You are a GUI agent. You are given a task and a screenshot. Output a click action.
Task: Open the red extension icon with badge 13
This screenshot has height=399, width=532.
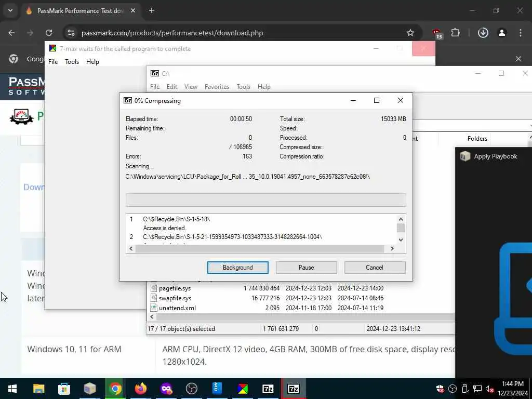pyautogui.click(x=437, y=34)
